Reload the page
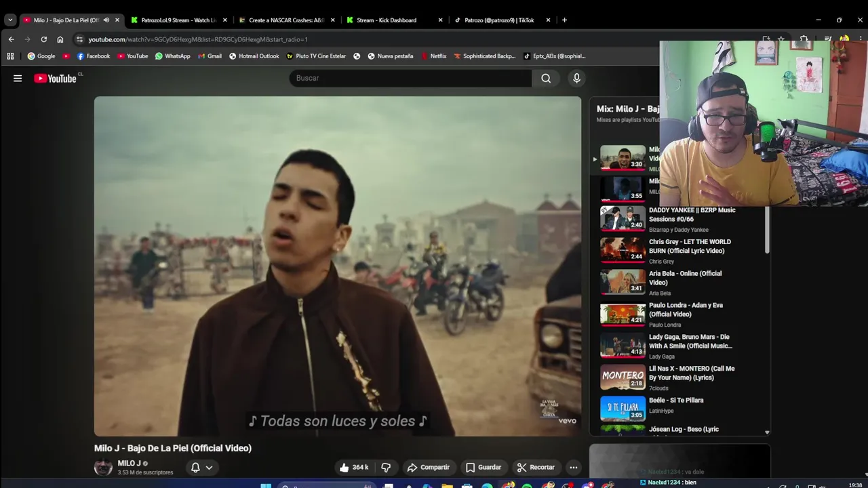 click(43, 39)
